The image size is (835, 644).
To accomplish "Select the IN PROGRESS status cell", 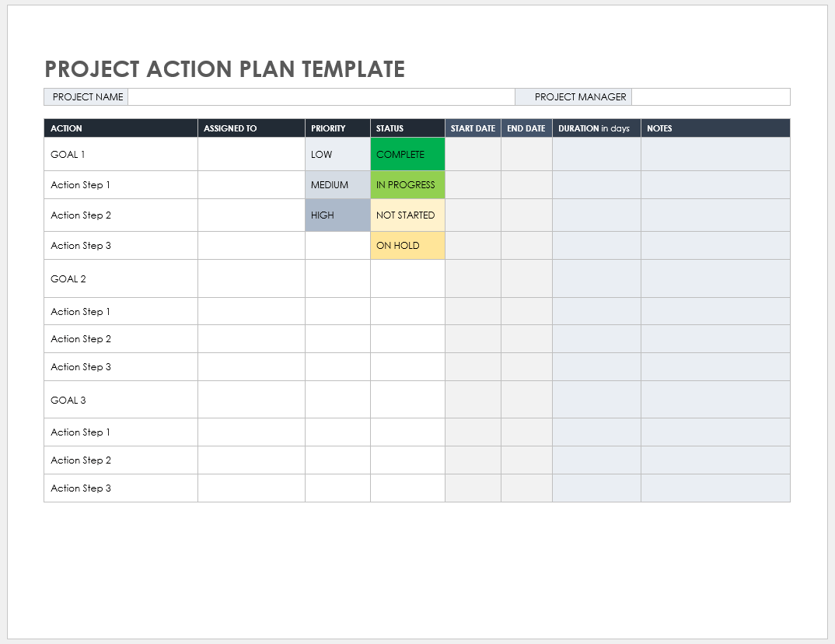I will (x=407, y=185).
